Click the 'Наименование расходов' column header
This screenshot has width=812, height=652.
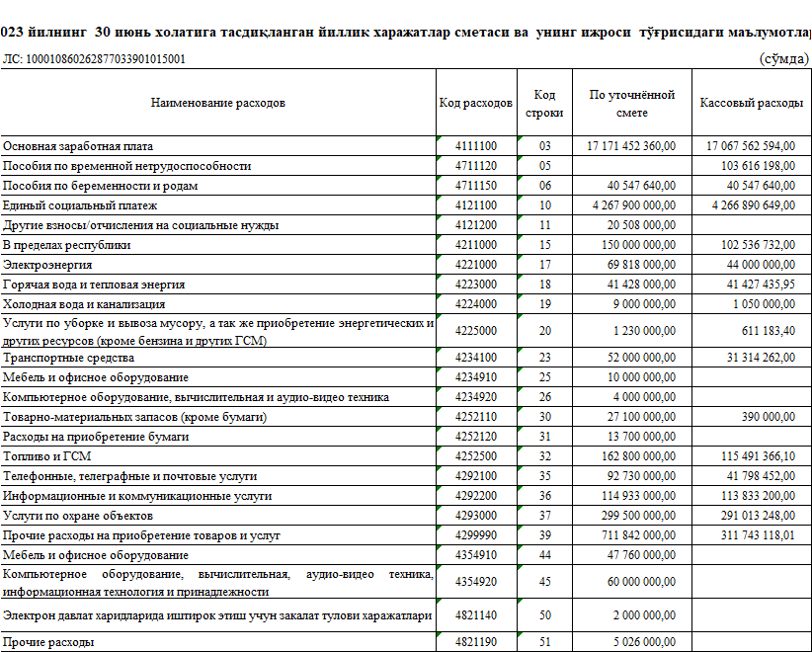tap(217, 103)
